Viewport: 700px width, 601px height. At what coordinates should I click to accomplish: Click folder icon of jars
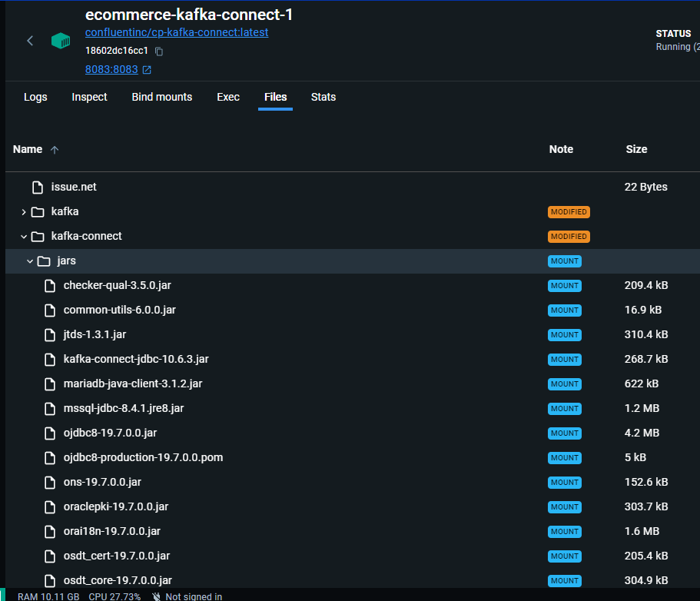tap(44, 261)
